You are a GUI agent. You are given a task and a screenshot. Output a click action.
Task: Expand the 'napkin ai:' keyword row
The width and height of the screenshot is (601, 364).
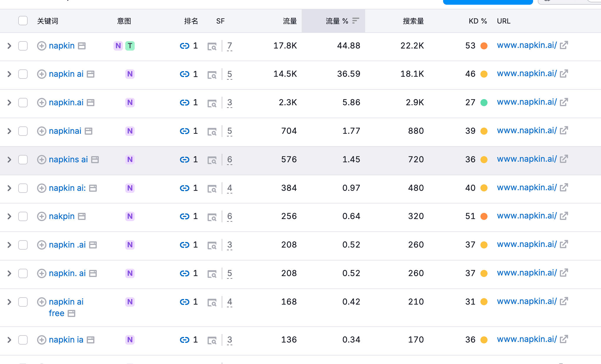point(9,188)
